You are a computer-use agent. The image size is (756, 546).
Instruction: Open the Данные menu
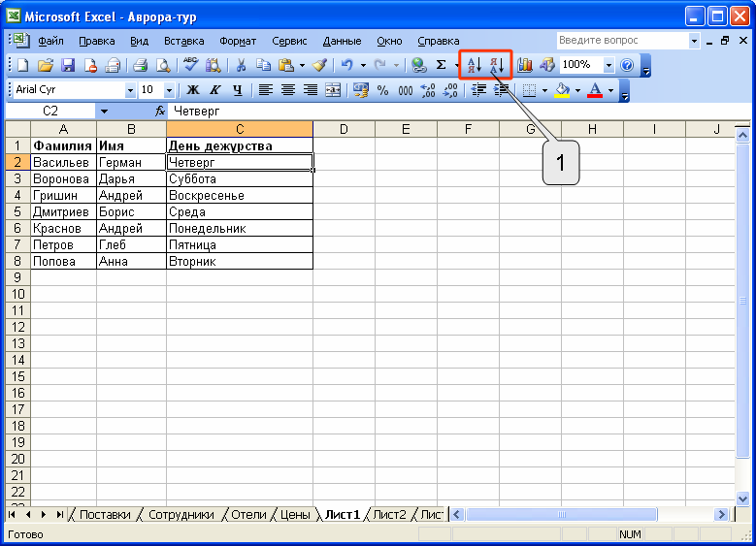[x=342, y=41]
